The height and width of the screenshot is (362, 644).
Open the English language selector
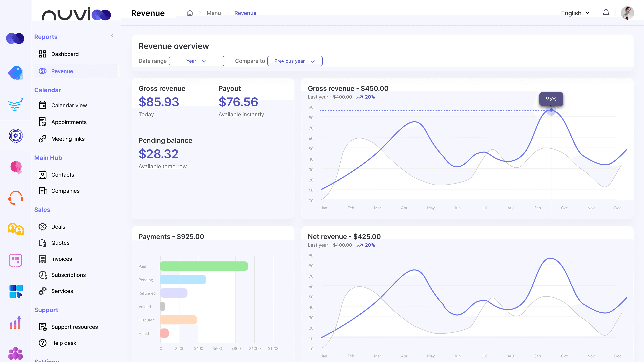click(575, 13)
